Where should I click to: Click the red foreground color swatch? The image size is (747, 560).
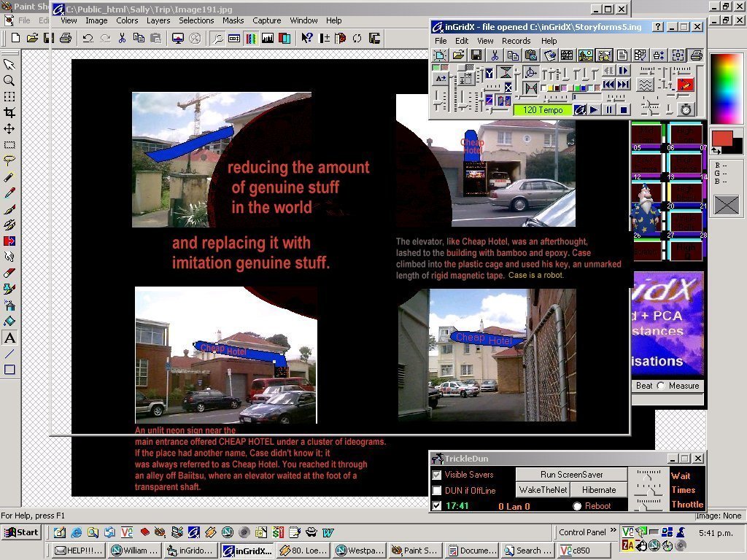[x=721, y=139]
